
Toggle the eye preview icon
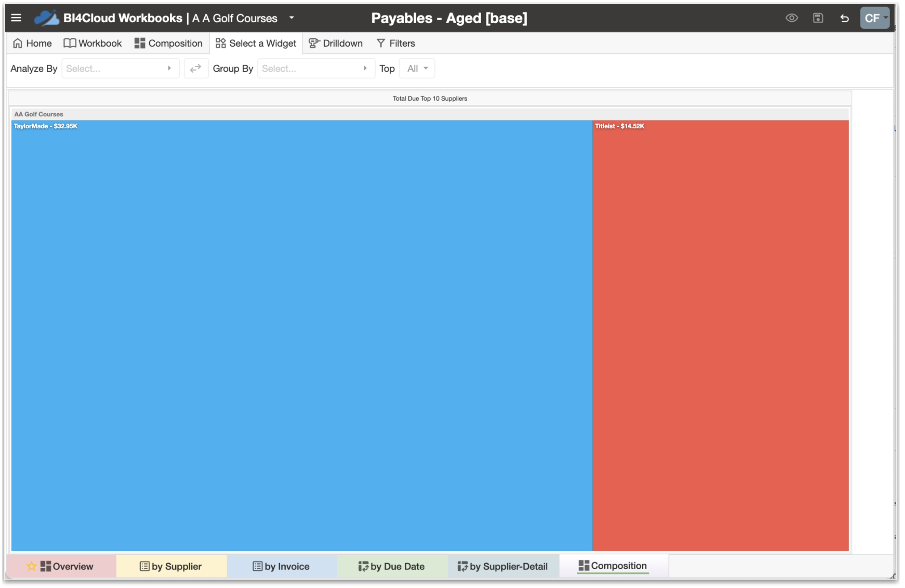click(x=791, y=18)
